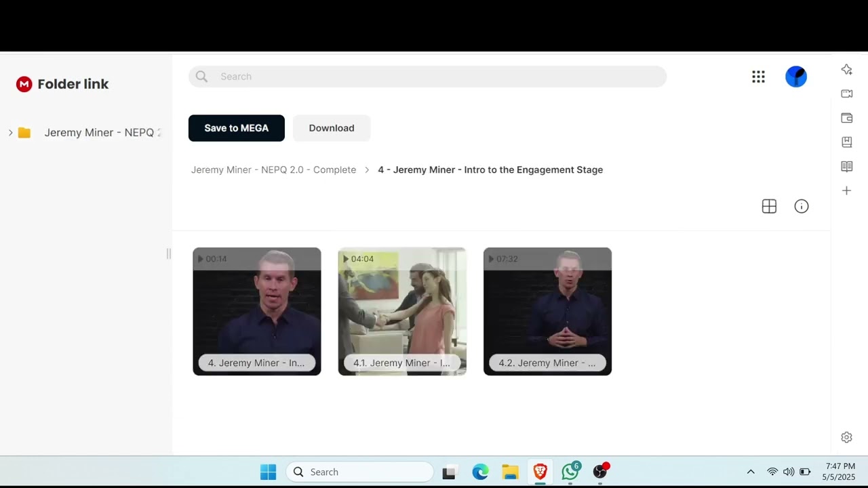Open OBS Studio from the taskbar
This screenshot has width=868, height=488.
[x=600, y=472]
